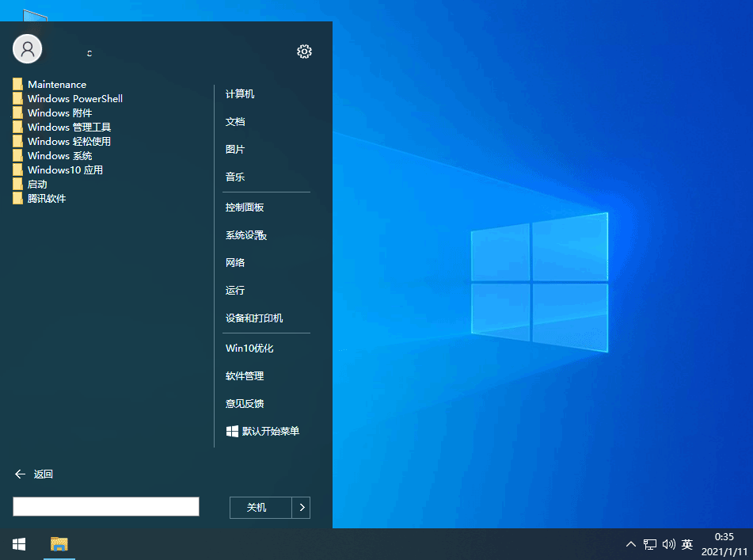
Task: Click the 腾讯软件 folder icon
Action: coord(17,198)
